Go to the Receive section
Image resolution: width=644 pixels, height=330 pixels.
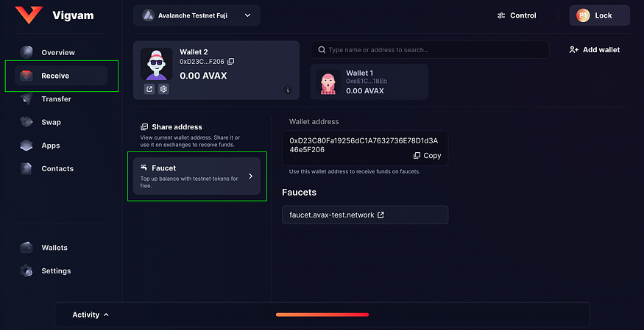[61, 76]
